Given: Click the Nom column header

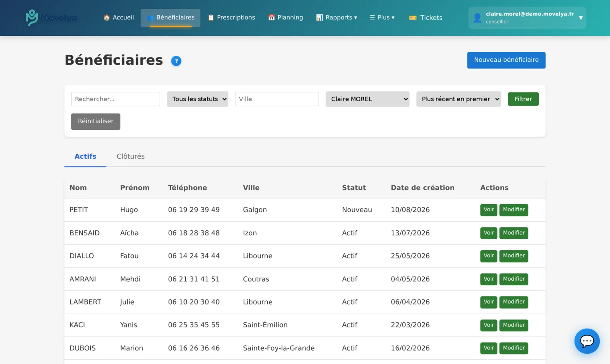Looking at the screenshot, I should [78, 188].
